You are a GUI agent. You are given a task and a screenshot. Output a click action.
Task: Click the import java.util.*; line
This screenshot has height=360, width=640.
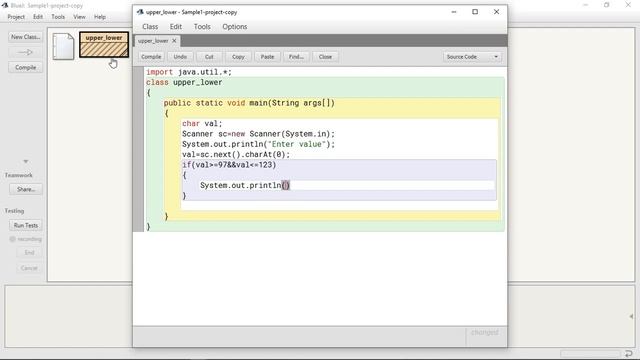point(189,72)
